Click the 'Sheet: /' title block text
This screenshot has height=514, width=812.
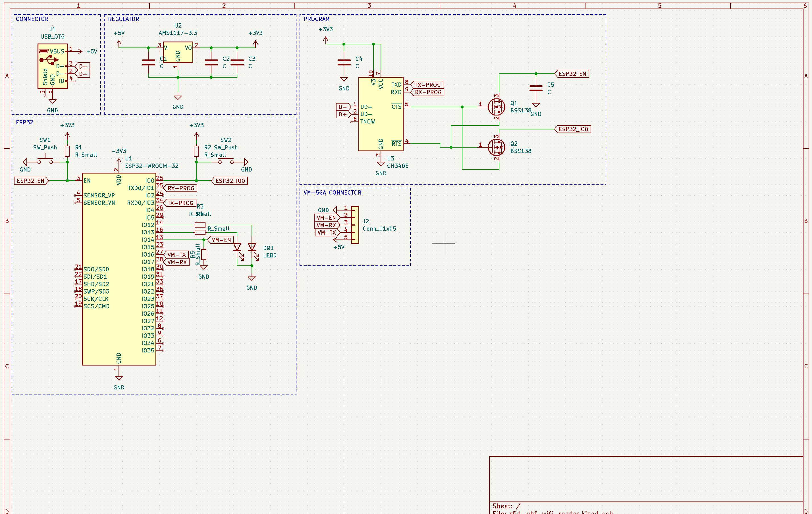click(506, 506)
